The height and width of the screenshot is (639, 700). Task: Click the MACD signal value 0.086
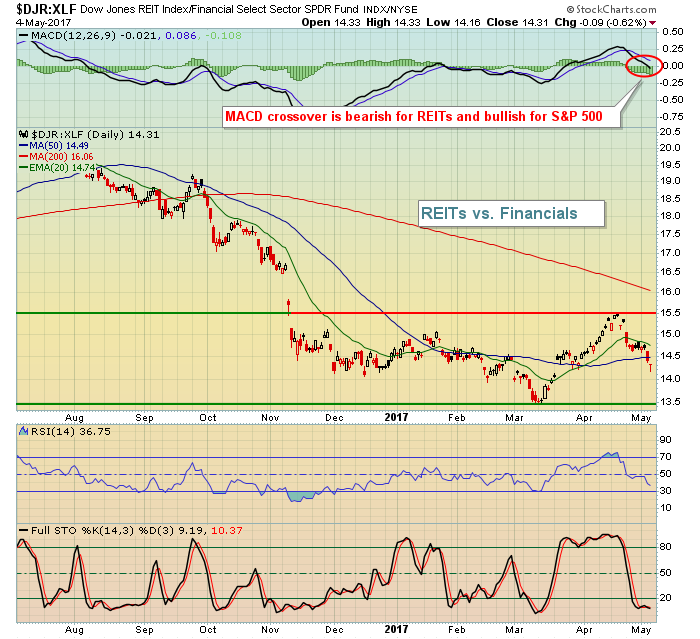tap(181, 35)
